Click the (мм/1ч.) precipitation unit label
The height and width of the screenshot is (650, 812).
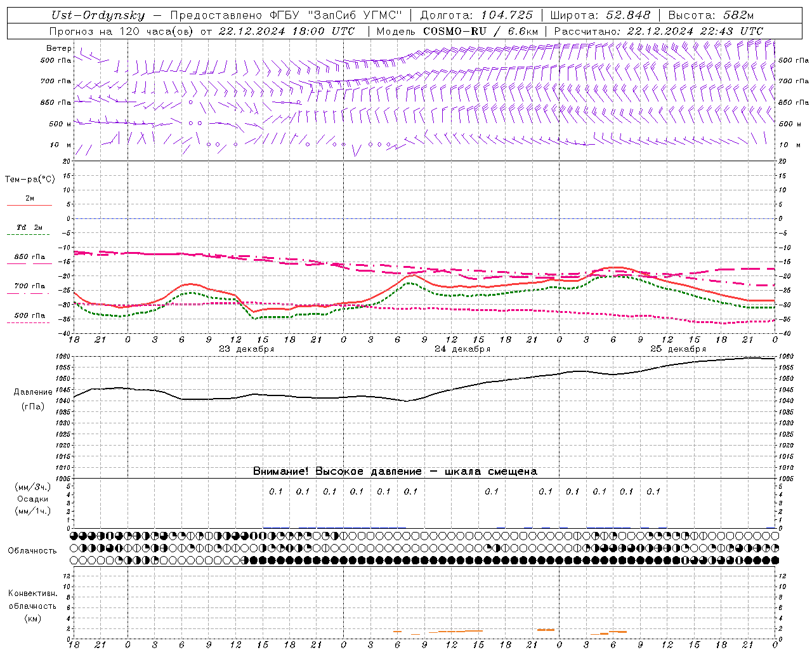pyautogui.click(x=33, y=511)
